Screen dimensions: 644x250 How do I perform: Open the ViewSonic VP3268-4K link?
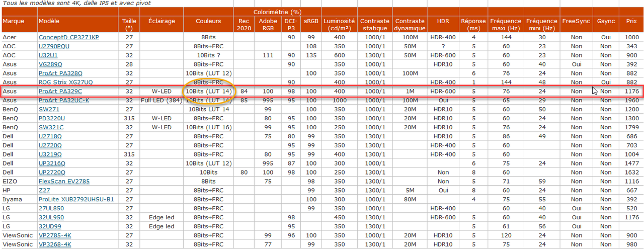[55, 244]
